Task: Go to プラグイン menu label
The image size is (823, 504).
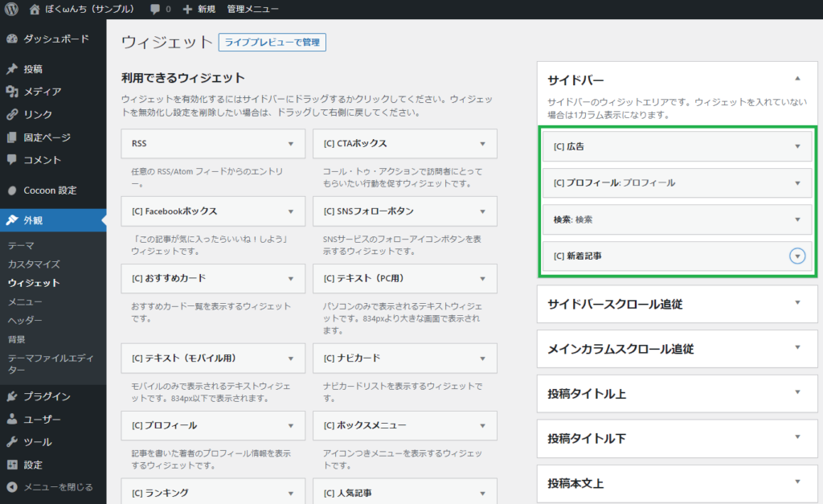Action: (x=47, y=396)
